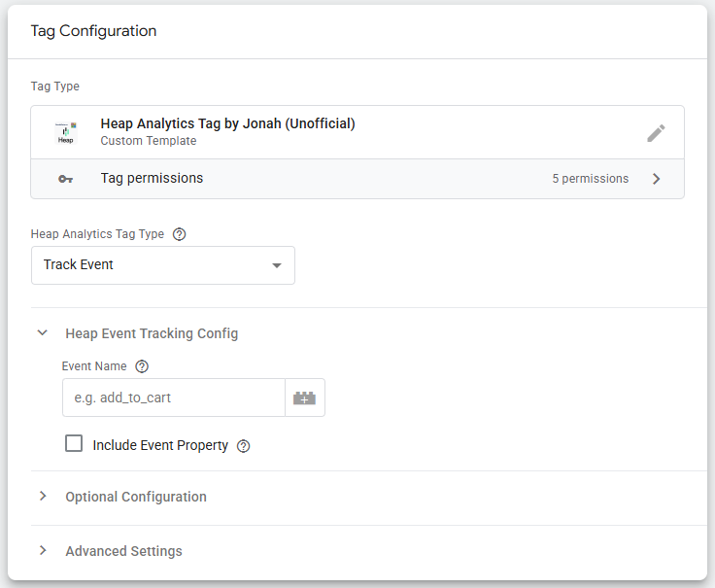Click the Event Name input field

(174, 398)
